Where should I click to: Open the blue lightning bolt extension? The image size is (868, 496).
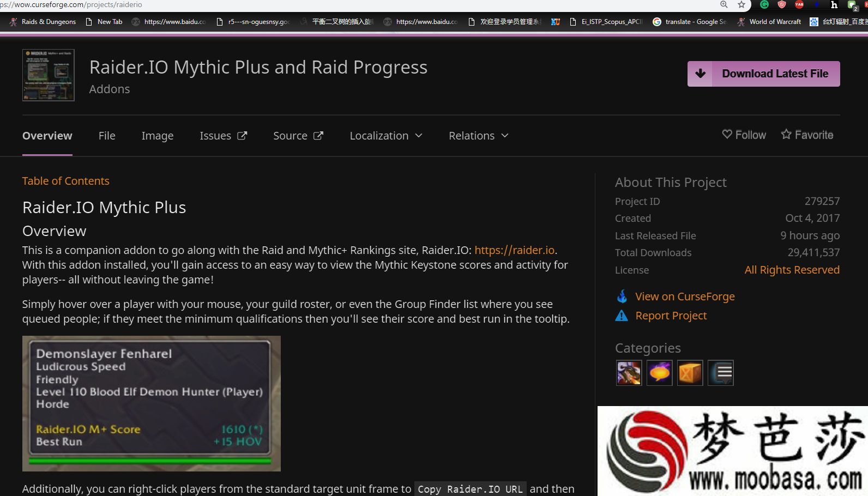816,4
